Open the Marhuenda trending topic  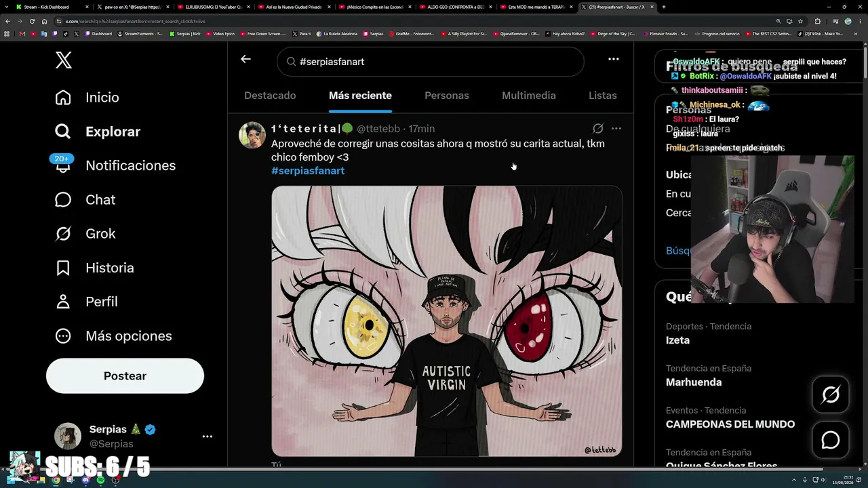coord(694,382)
